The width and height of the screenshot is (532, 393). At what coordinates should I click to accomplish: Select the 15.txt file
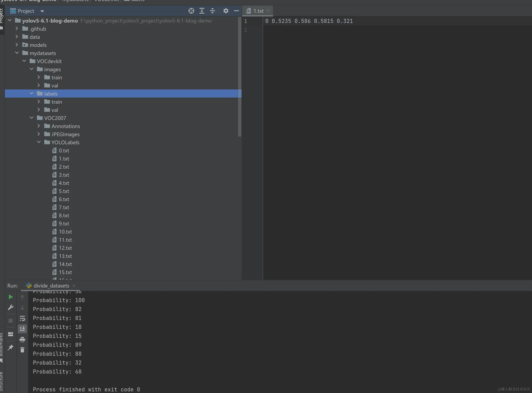pos(65,272)
